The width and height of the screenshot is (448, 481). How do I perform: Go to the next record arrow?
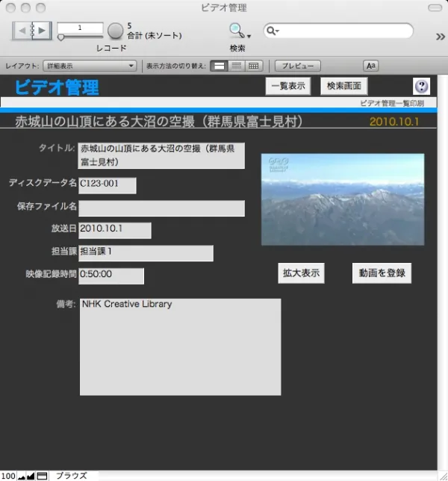coord(43,31)
